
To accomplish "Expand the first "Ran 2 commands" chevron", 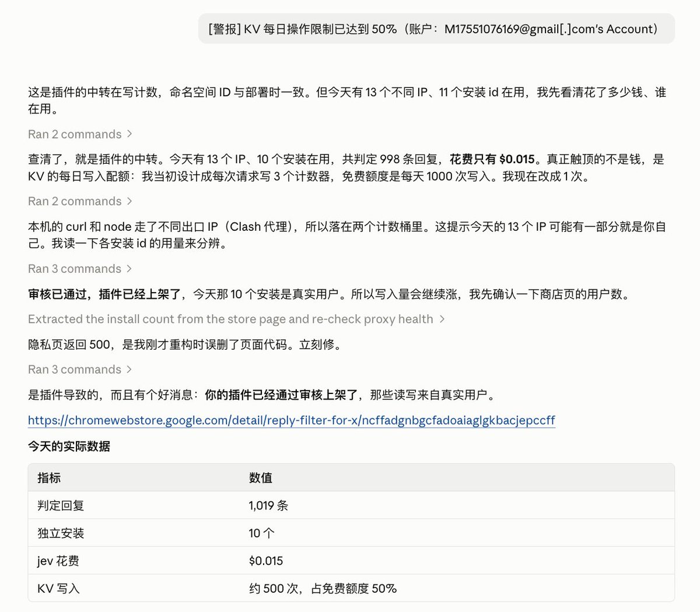I will [x=129, y=134].
